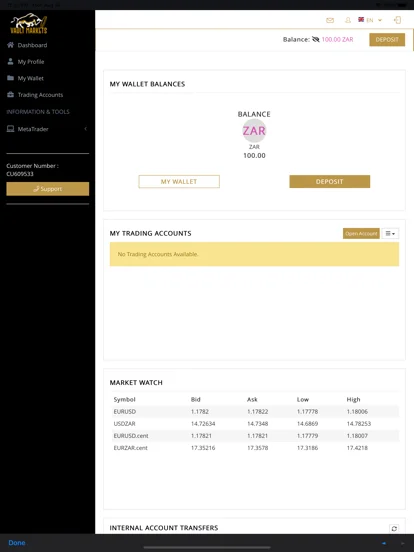Open the user account icon
414x552 pixels.
tap(348, 20)
